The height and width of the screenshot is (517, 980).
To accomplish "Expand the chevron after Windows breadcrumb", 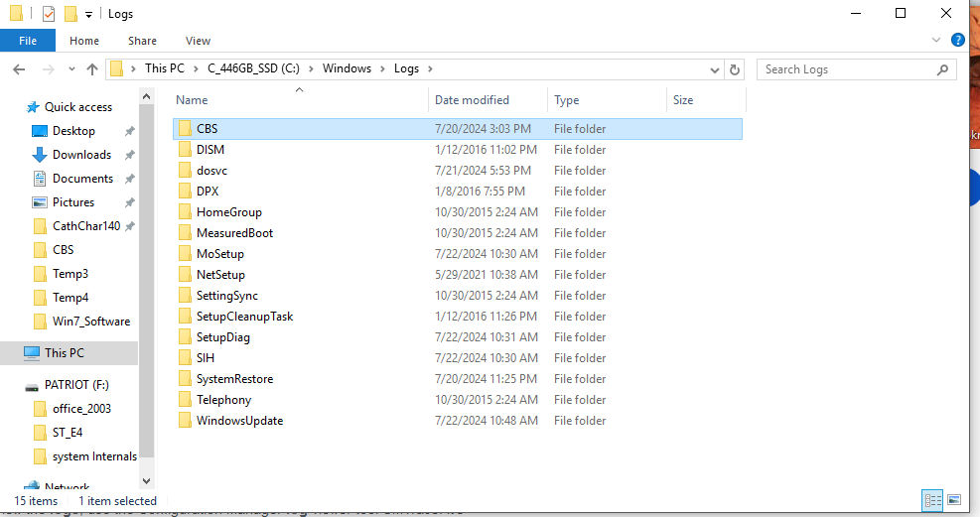I will click(x=382, y=68).
